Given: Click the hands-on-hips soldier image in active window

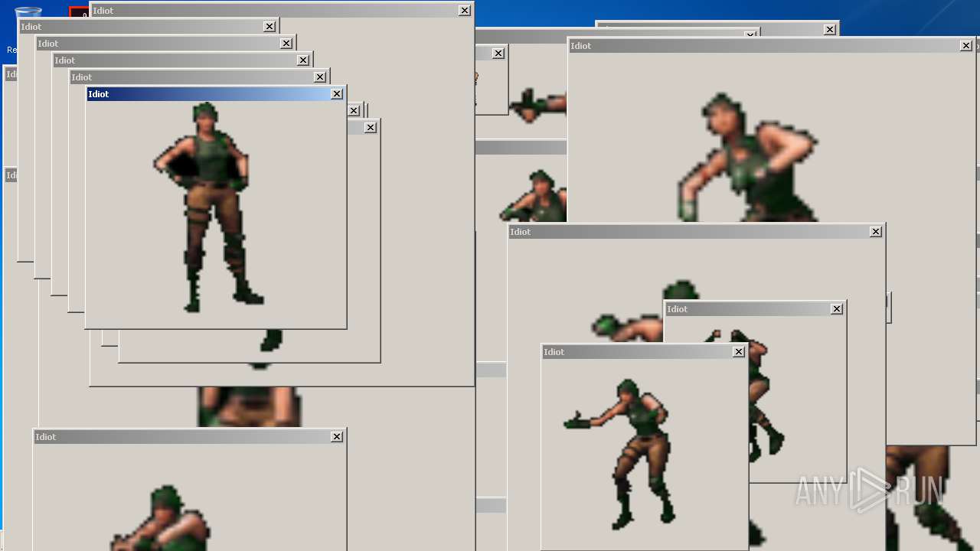Looking at the screenshot, I should coord(209,207).
